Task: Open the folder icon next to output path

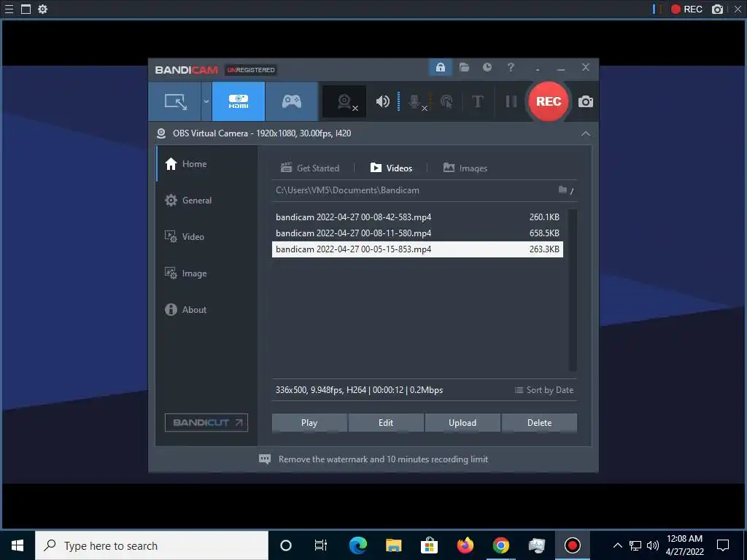Action: click(562, 190)
